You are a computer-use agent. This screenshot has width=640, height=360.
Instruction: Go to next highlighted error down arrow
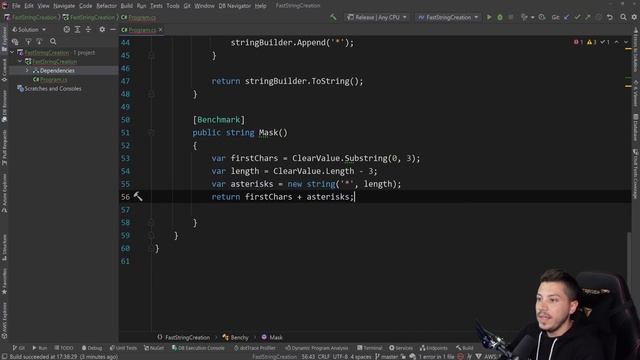tap(626, 42)
